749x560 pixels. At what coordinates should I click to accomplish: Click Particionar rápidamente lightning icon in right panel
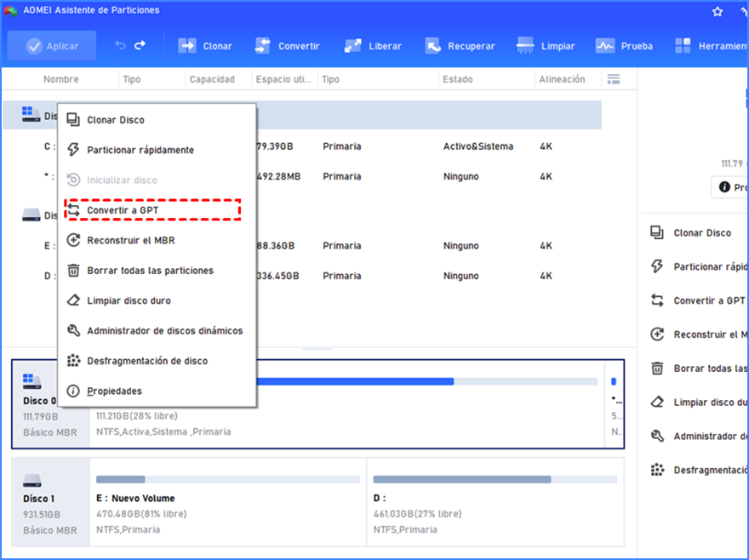[x=657, y=266]
